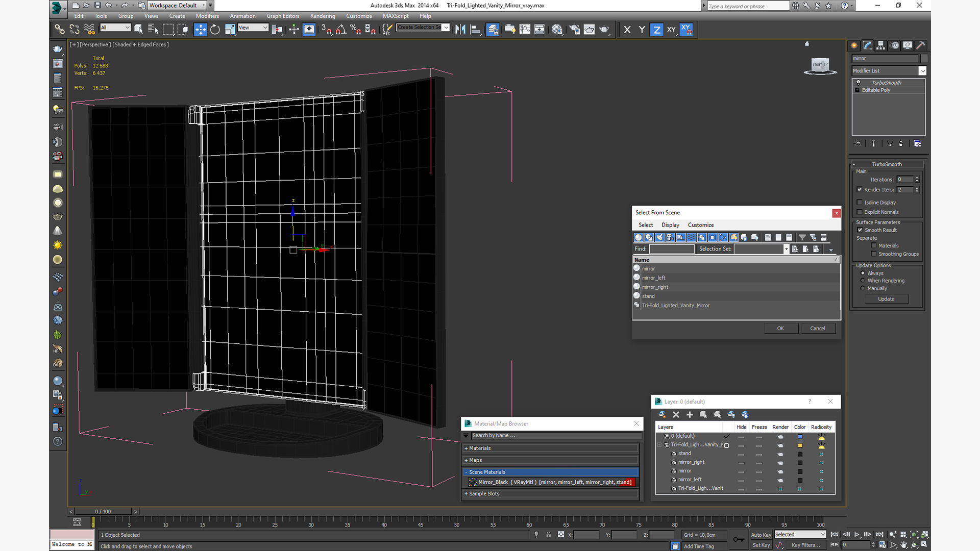Click Cancel in Select From Scene
The width and height of the screenshot is (980, 551).
[x=818, y=329]
